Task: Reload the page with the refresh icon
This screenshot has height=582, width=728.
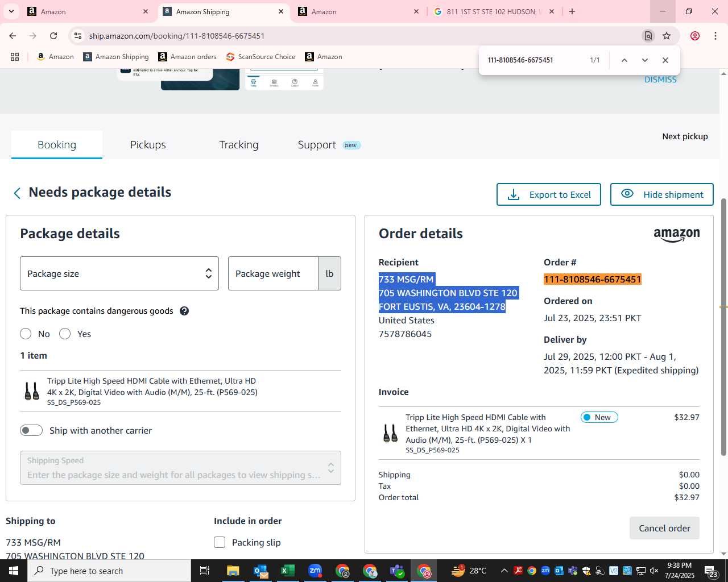Action: [x=53, y=36]
